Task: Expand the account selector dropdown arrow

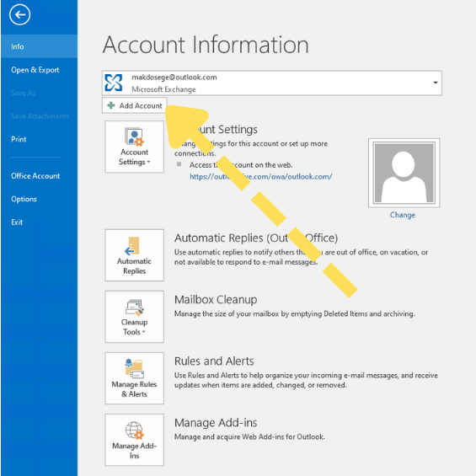Action: [x=436, y=83]
